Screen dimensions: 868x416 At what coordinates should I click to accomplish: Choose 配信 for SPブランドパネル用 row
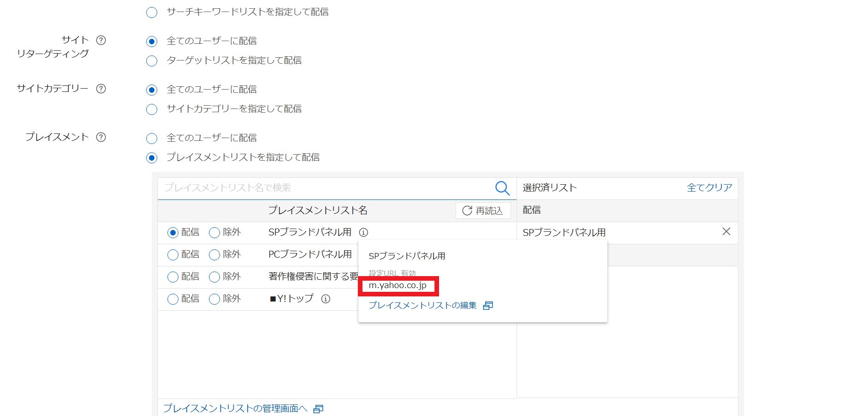[173, 233]
